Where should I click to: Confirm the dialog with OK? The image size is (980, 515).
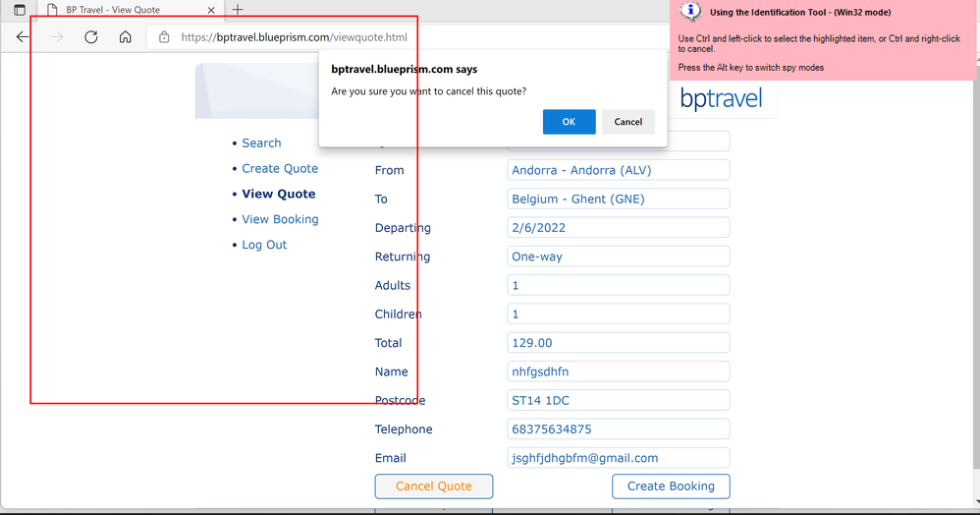pos(569,122)
